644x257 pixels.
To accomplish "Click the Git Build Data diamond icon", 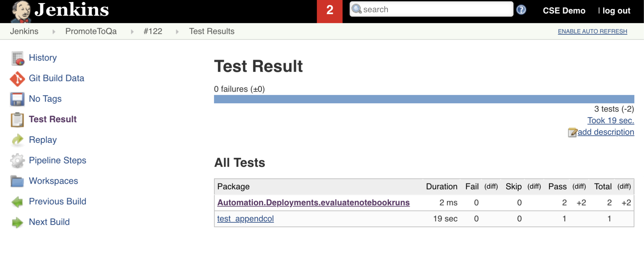I will (x=17, y=79).
